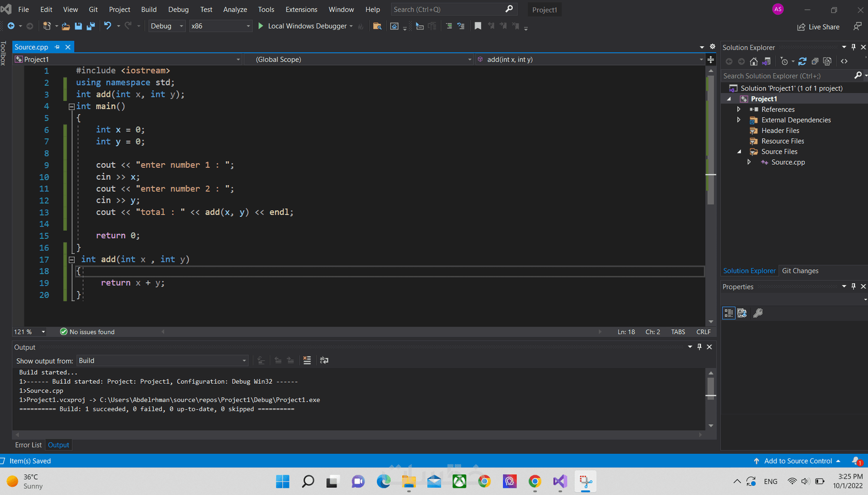Click the green Start Debugging play icon

[261, 26]
